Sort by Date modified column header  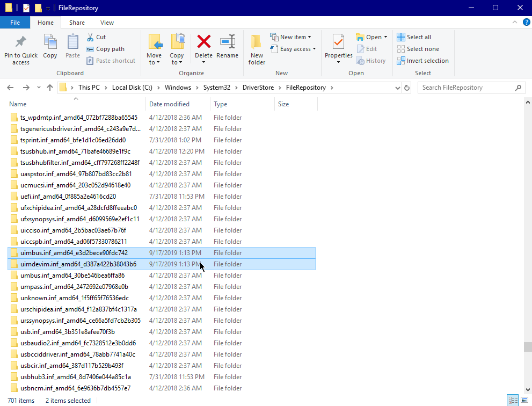178,104
